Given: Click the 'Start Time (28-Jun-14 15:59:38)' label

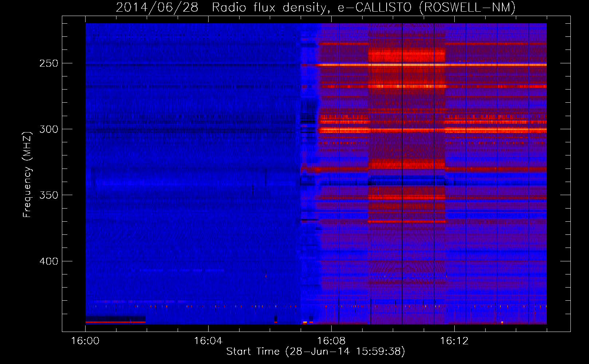Looking at the screenshot, I should [316, 351].
